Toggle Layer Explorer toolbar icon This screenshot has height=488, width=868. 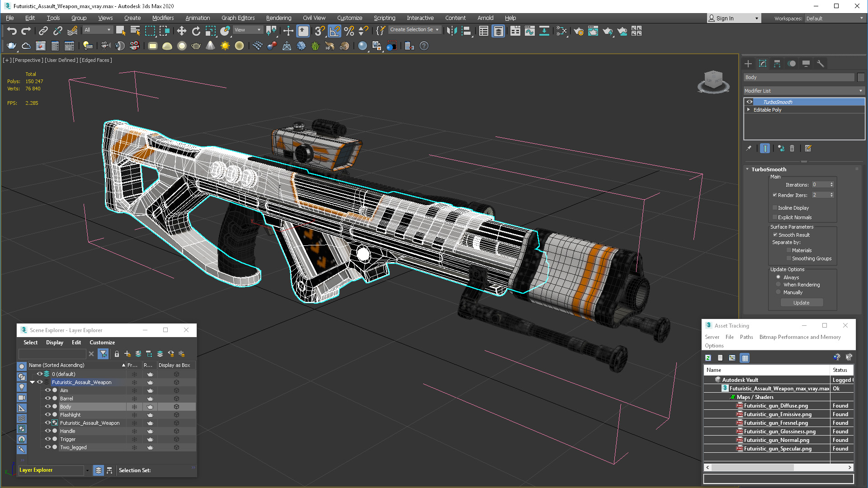point(498,31)
